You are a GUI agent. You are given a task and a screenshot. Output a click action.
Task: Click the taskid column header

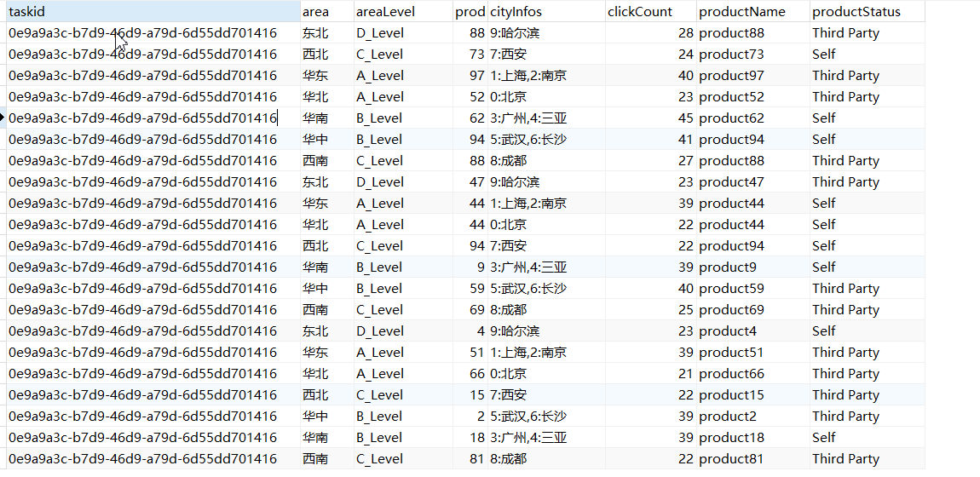tap(153, 12)
